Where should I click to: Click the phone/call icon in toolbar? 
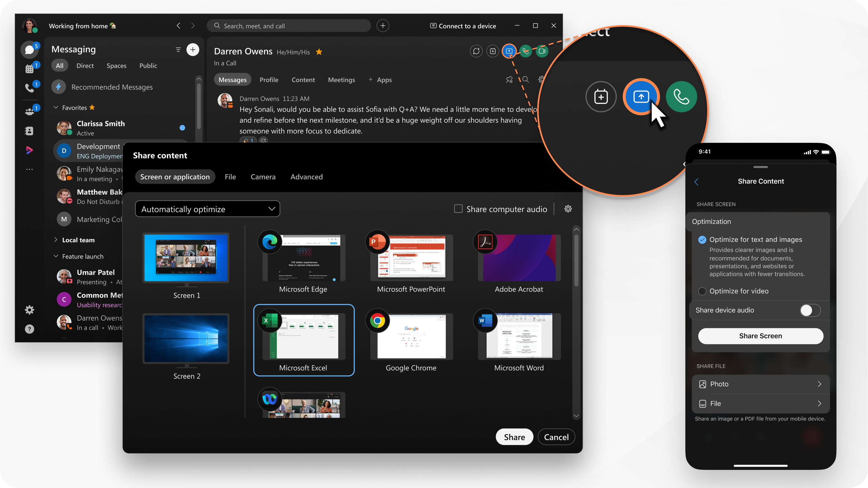click(x=525, y=51)
